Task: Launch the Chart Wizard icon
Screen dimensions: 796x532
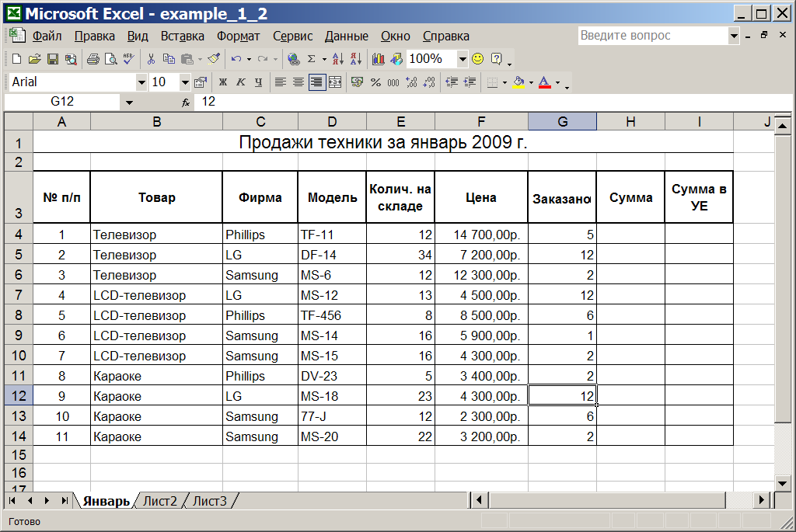Action: click(379, 59)
